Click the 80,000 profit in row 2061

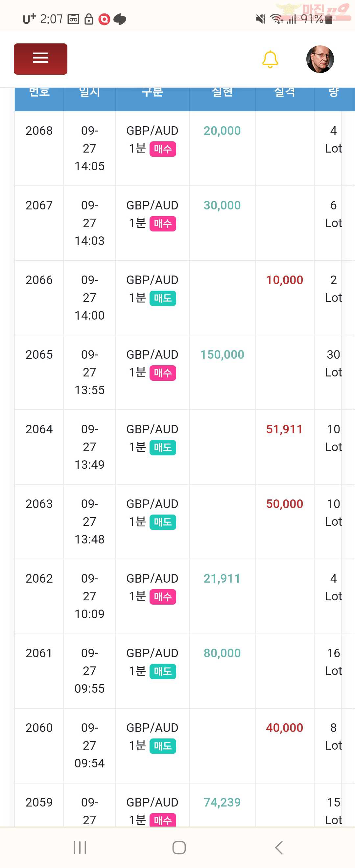tap(222, 653)
